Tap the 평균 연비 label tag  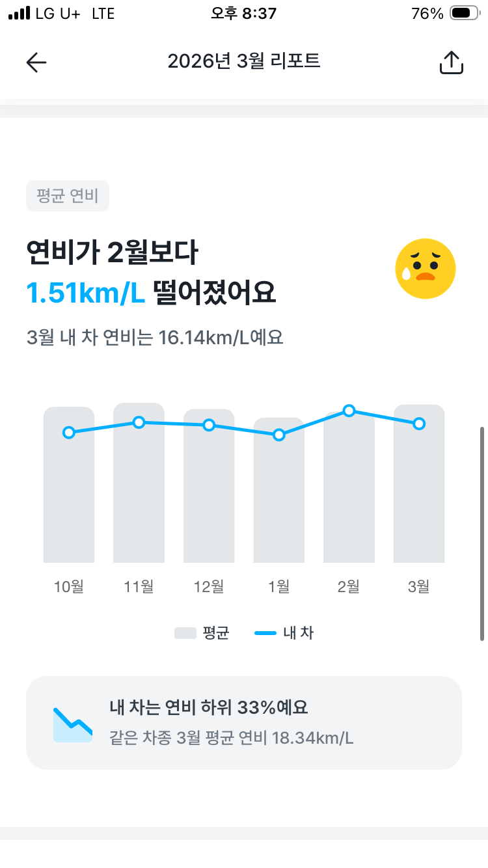coord(68,196)
